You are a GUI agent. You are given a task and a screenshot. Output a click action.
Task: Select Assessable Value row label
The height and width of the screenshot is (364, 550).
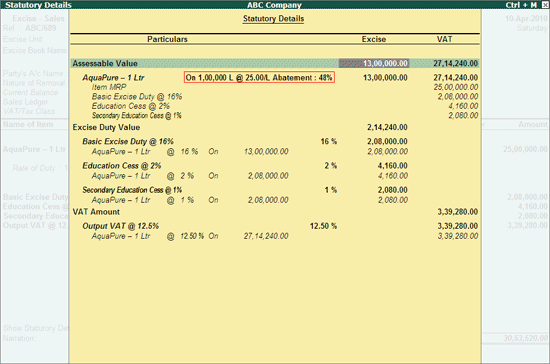coord(105,63)
